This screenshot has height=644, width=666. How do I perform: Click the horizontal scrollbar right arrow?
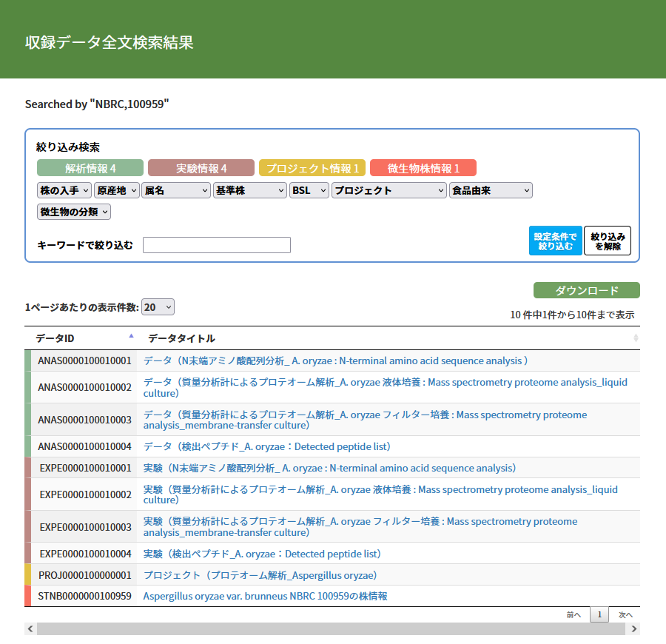[634, 628]
